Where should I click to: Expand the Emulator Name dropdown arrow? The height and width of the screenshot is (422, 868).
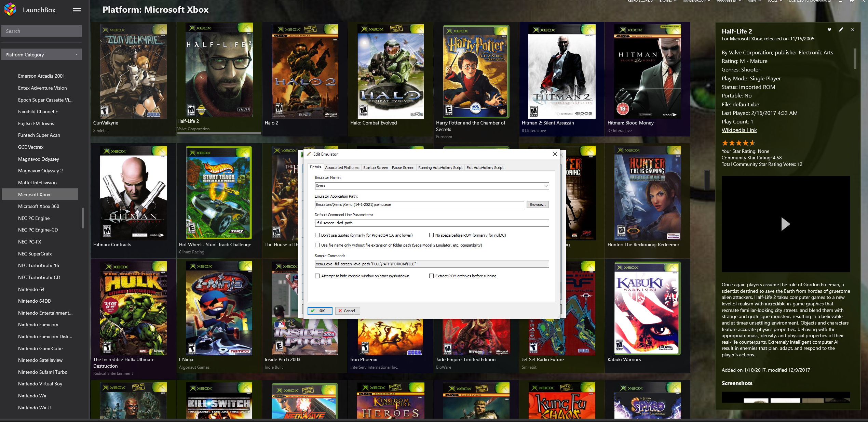[546, 186]
